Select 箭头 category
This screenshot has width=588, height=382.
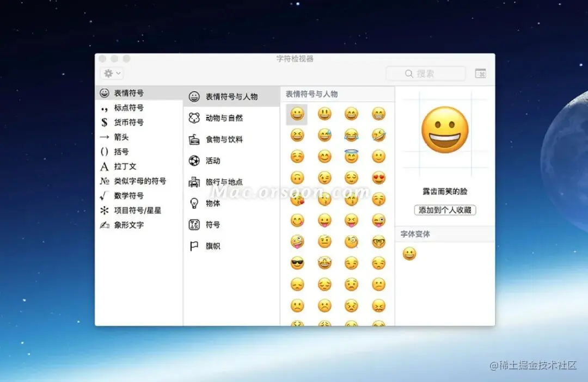click(x=139, y=137)
